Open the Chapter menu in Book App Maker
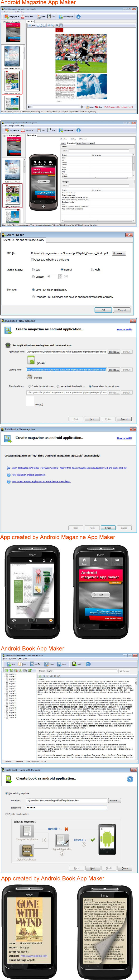139x980 pixels. pyautogui.click(x=13, y=659)
